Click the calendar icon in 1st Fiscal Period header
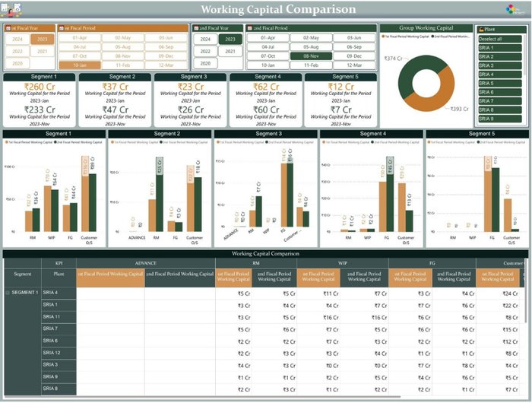Viewport: 532px width, 403px height. point(62,28)
